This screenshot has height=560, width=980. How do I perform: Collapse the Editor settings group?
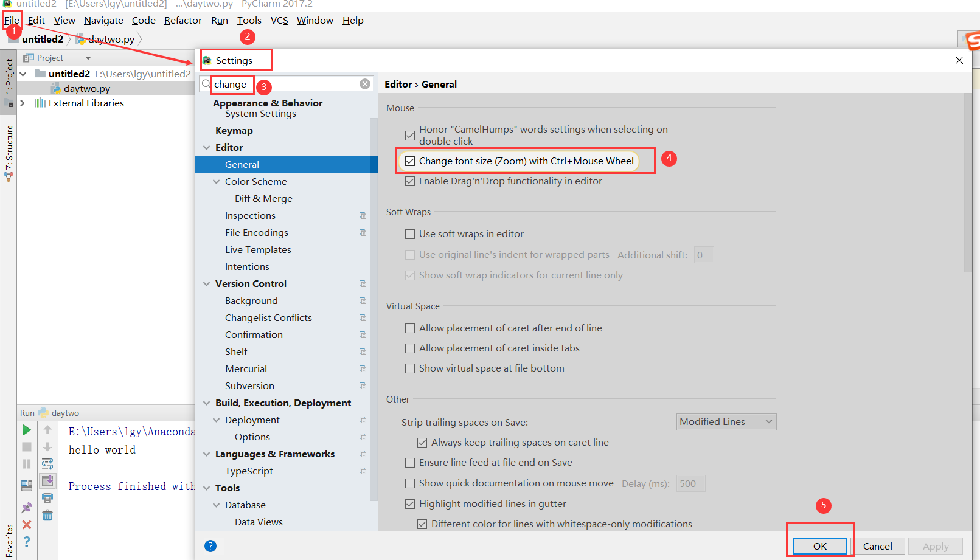[x=207, y=148]
